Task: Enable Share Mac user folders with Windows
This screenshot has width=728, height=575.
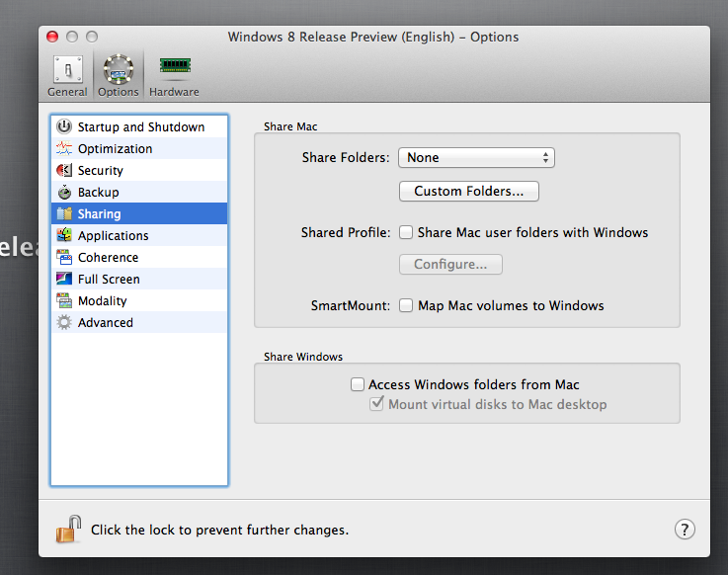Action: tap(406, 232)
